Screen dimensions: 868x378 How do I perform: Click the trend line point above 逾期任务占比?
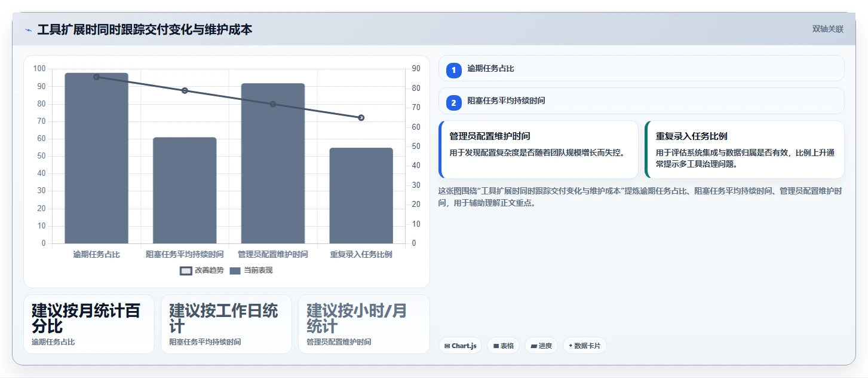tap(96, 77)
